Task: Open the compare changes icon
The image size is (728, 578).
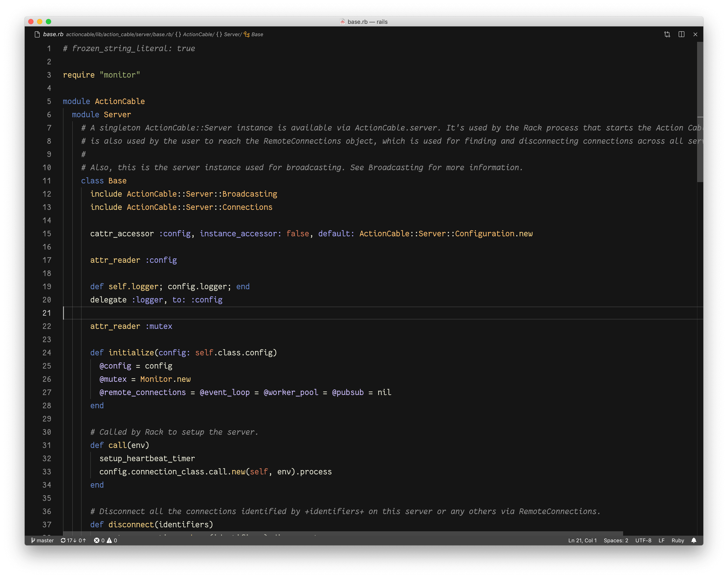Action: click(x=667, y=34)
